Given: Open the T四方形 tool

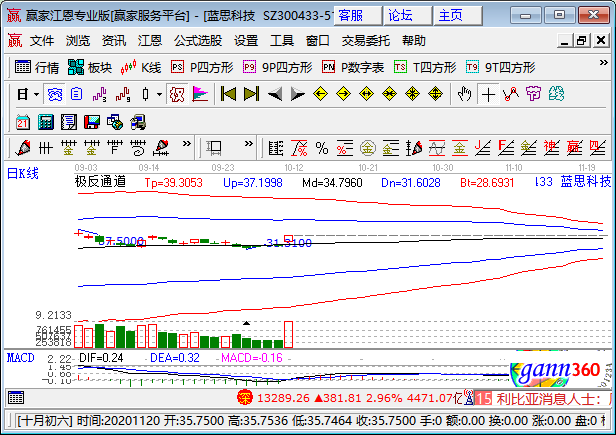Looking at the screenshot, I should click(x=425, y=68).
